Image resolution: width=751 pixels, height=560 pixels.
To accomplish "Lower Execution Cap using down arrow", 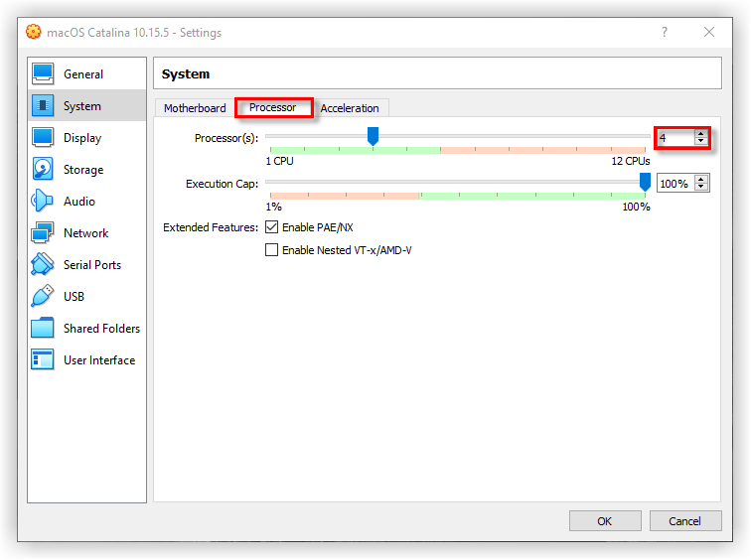I will (701, 188).
